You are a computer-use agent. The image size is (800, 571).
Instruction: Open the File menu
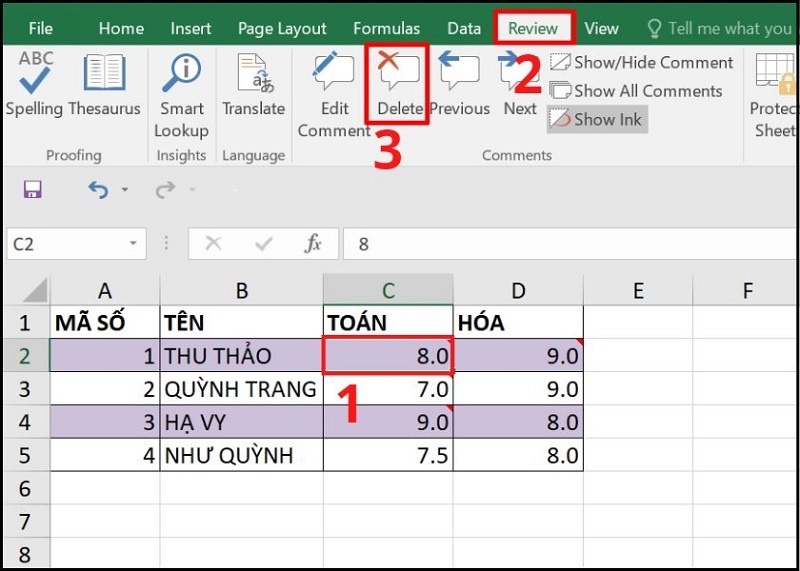[41, 28]
